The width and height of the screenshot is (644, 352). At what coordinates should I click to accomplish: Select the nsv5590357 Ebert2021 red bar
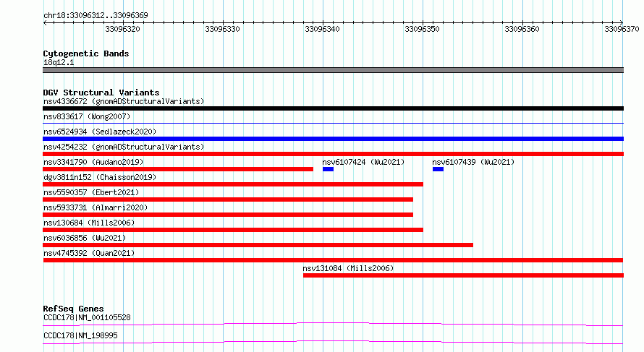tap(228, 199)
